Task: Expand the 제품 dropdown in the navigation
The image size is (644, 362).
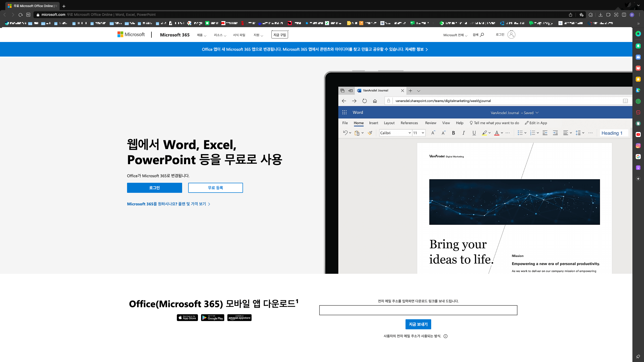Action: point(202,35)
